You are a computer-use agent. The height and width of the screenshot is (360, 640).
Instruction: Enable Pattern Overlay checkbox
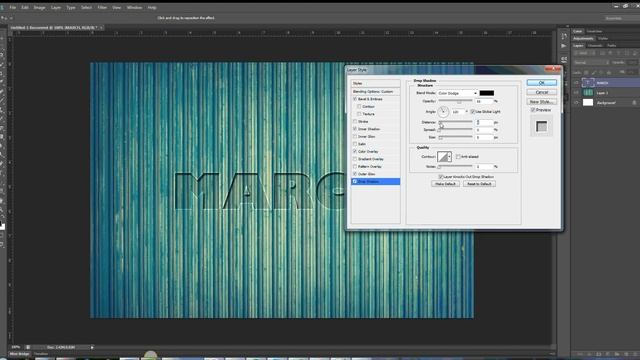click(355, 167)
